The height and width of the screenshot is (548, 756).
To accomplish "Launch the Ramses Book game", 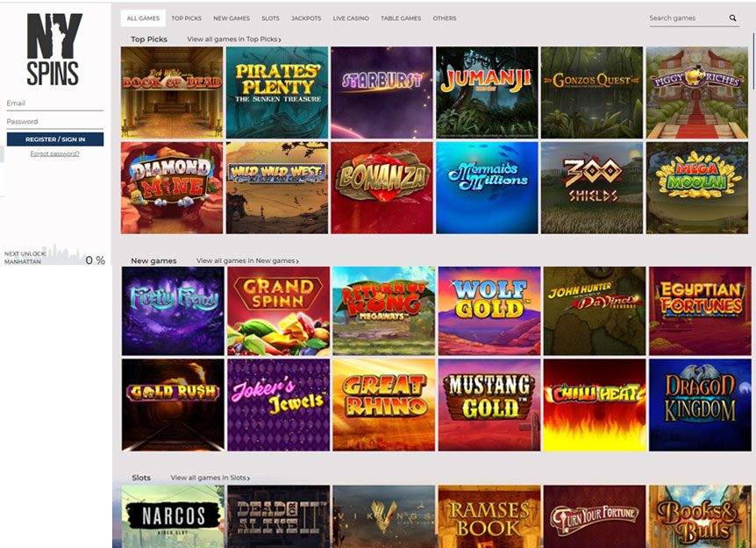I will pyautogui.click(x=489, y=516).
